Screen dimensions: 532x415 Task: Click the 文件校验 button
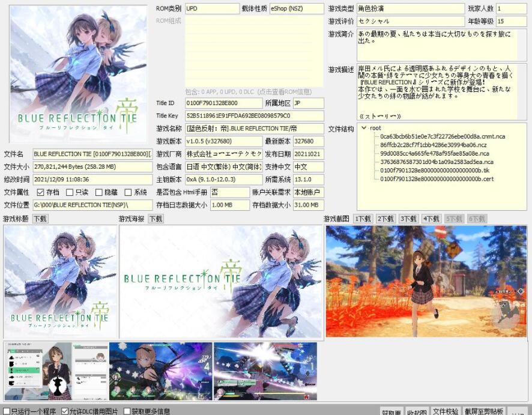[x=446, y=411]
